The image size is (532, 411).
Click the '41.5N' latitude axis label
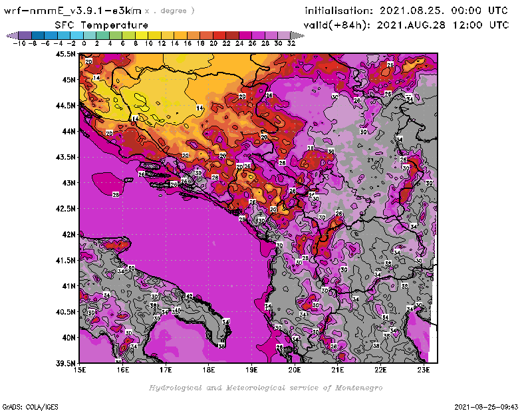click(65, 260)
